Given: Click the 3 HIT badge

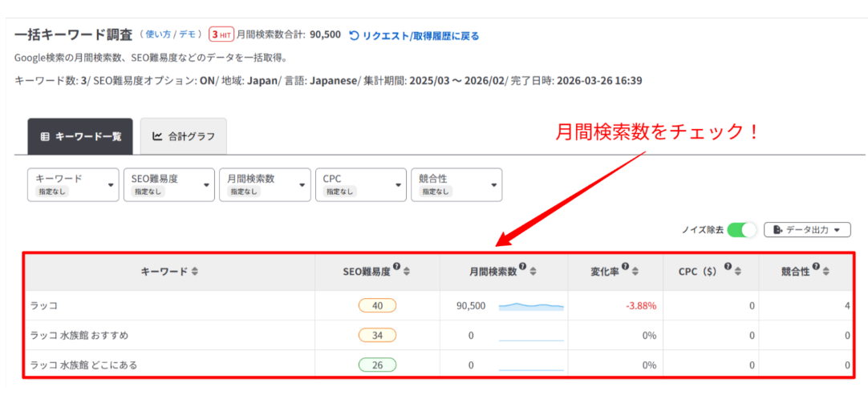Looking at the screenshot, I should 221,35.
